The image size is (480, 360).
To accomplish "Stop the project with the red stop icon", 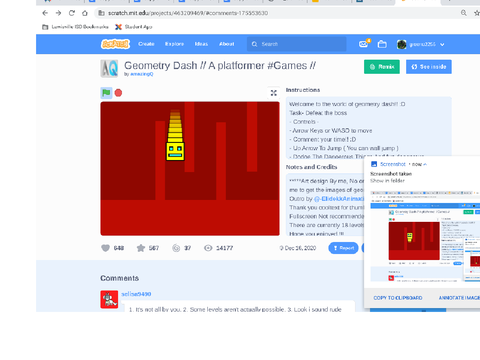I will point(118,93).
